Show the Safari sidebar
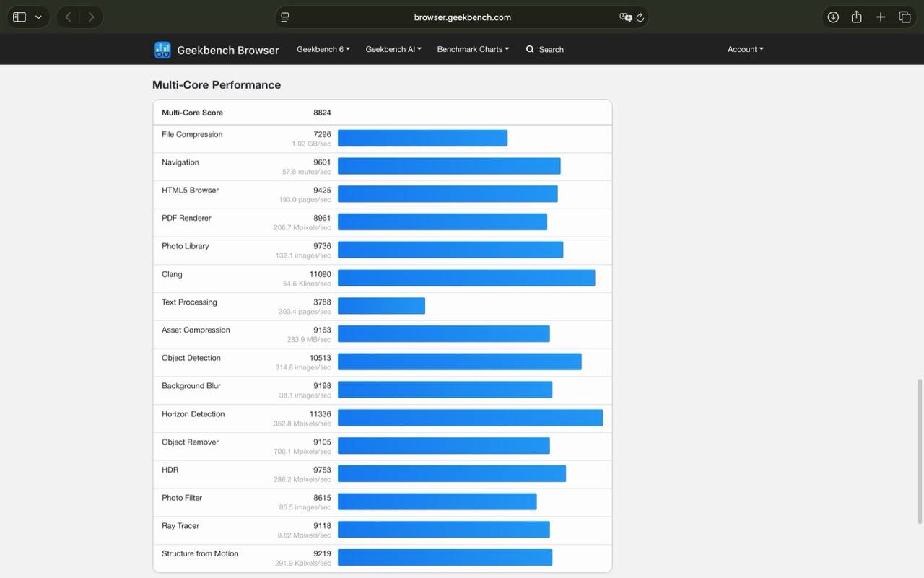924x578 pixels. click(19, 17)
